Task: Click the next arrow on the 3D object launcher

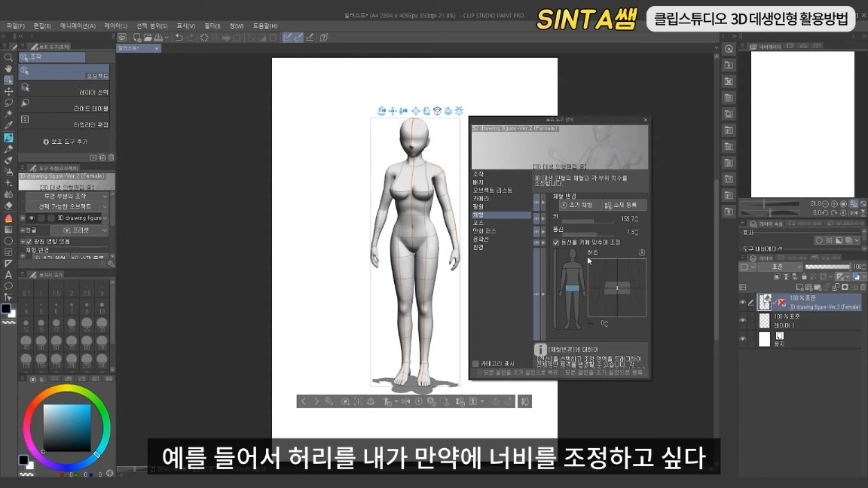Action: click(x=316, y=401)
